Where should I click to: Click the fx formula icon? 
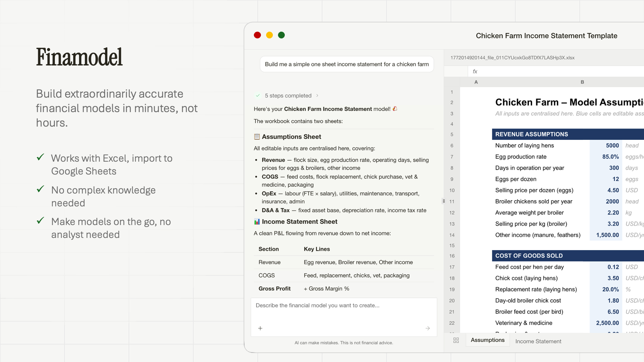475,71
